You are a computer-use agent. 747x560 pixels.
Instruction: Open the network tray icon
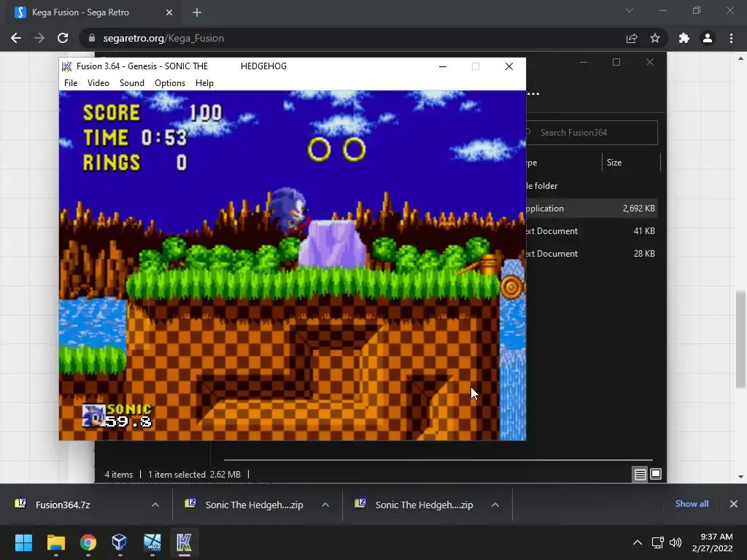(x=658, y=542)
